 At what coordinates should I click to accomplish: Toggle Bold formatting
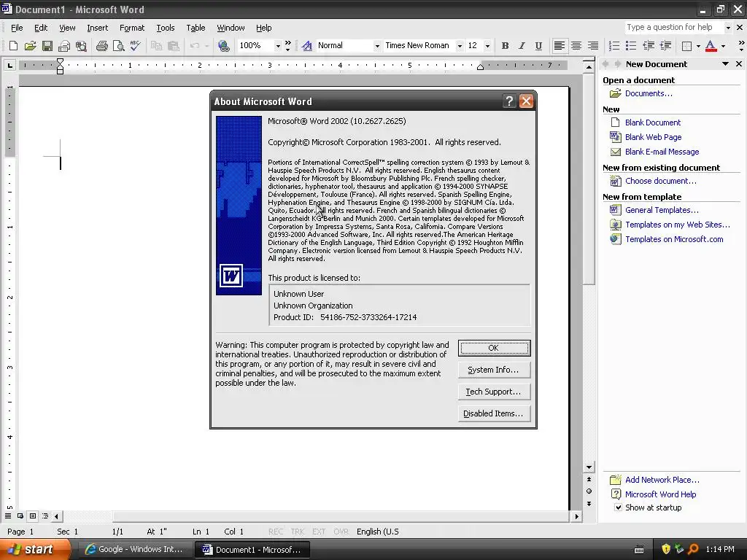(x=505, y=46)
